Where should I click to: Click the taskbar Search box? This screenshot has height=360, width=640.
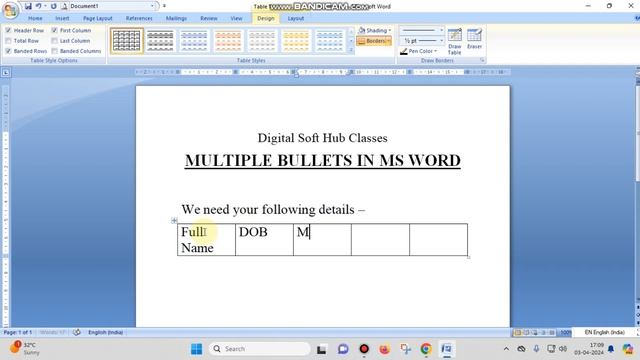point(260,349)
